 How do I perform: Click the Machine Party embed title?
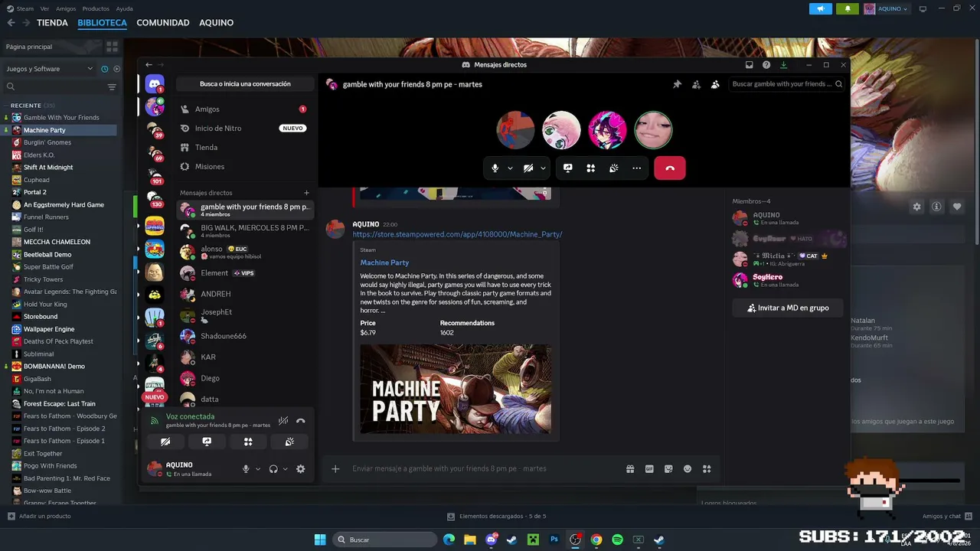coord(384,262)
